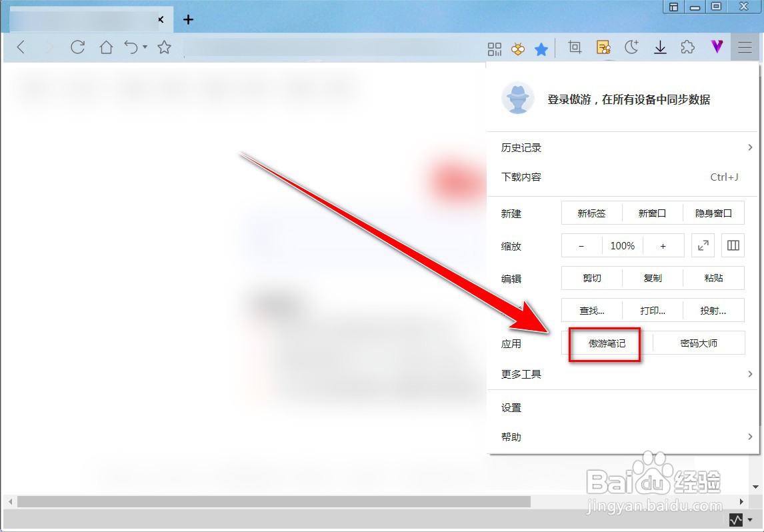Image resolution: width=764 pixels, height=532 pixels.
Task: Click 打印... print button
Action: point(653,311)
